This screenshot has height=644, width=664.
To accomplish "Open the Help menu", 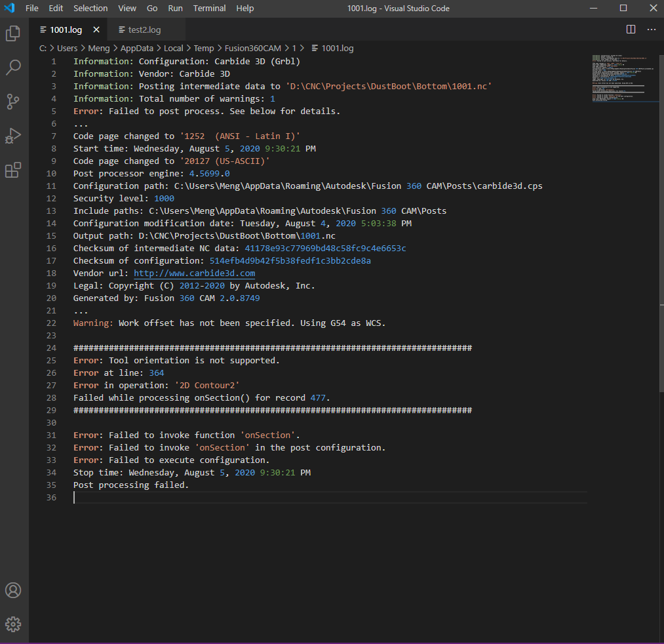I will click(244, 8).
